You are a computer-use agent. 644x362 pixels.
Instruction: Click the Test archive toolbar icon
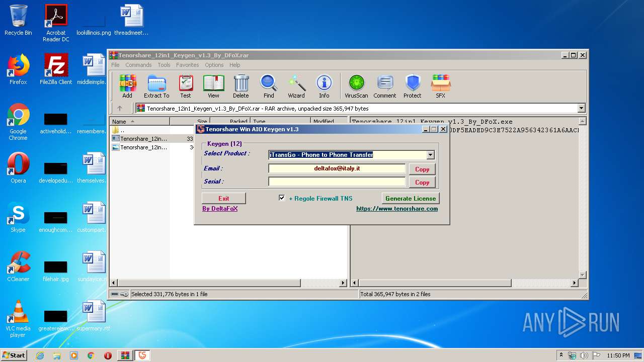186,86
